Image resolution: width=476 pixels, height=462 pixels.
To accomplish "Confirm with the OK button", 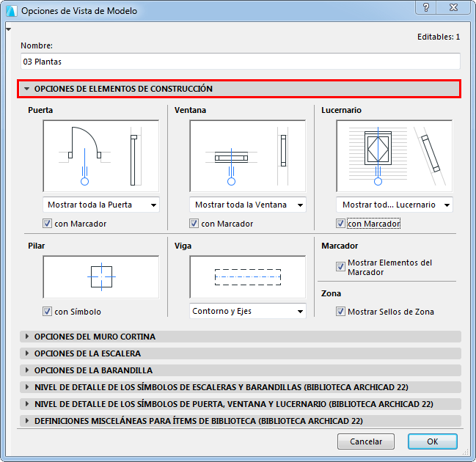I will coord(432,441).
